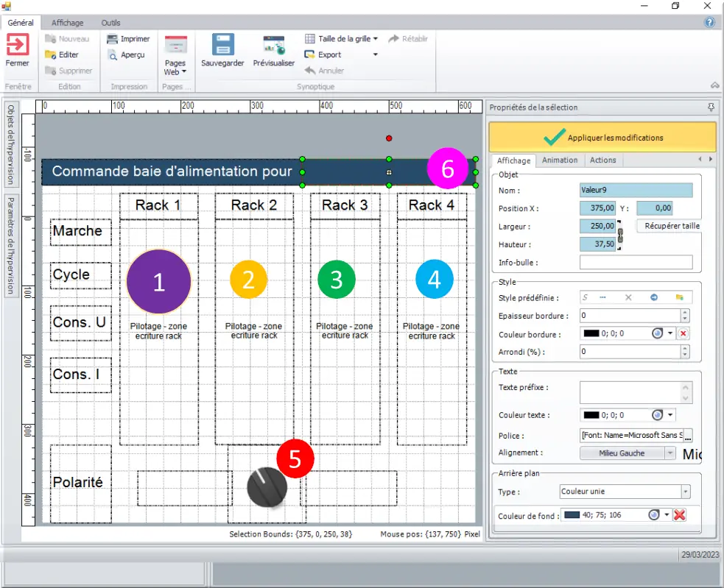Pin the Propriétés de la sélection panel
Image resolution: width=724 pixels, height=588 pixels.
[x=711, y=107]
